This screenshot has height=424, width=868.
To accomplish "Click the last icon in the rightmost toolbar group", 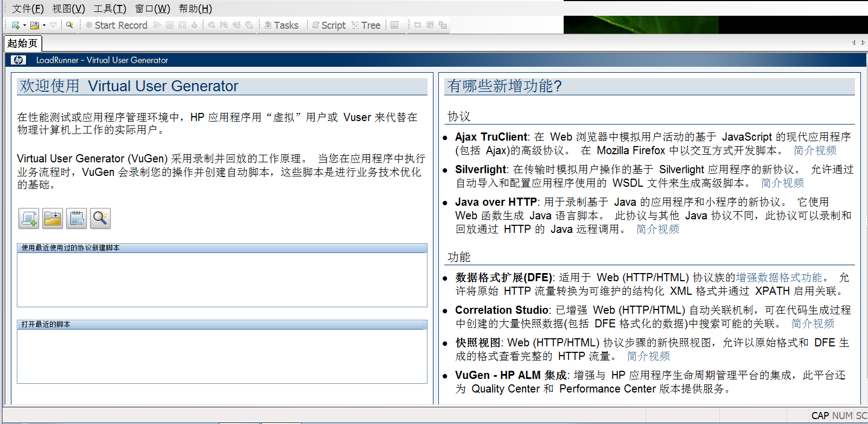I will pyautogui.click(x=443, y=25).
